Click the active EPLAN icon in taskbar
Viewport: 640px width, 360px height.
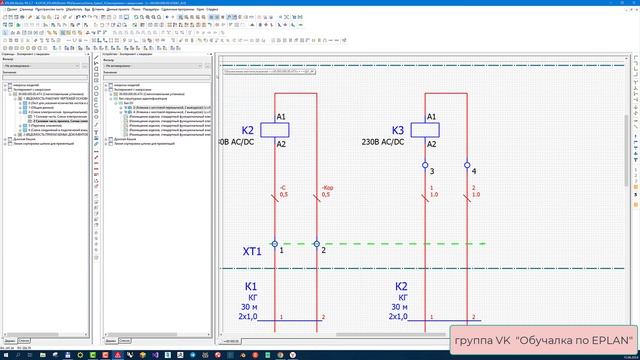(118, 355)
